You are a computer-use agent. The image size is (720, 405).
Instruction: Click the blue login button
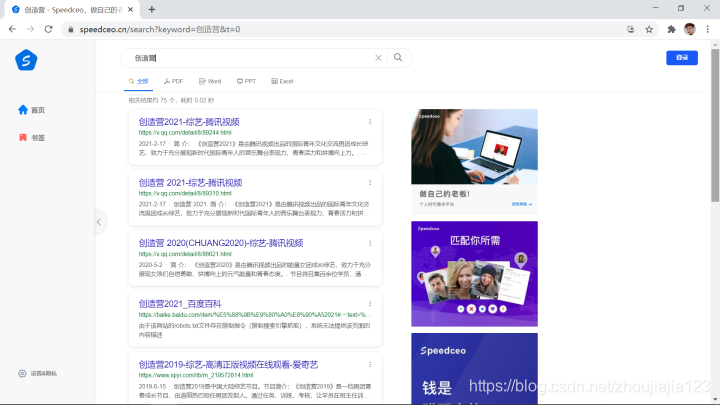tap(682, 57)
